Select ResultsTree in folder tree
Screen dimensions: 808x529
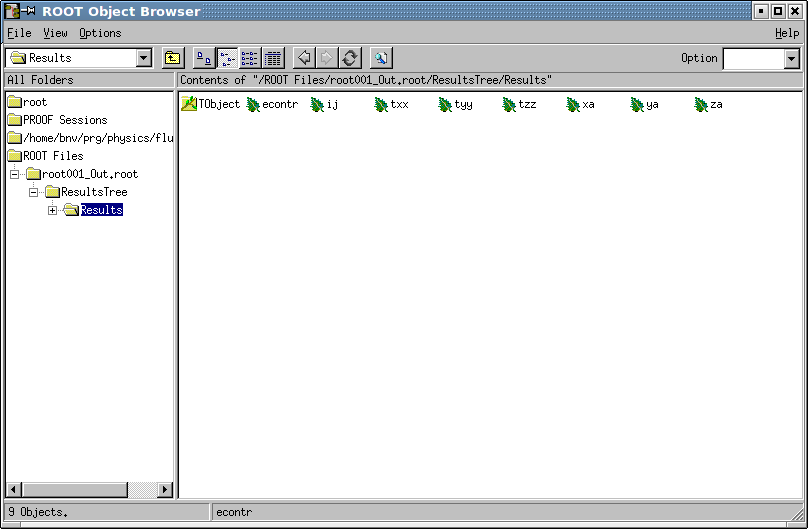pos(87,192)
